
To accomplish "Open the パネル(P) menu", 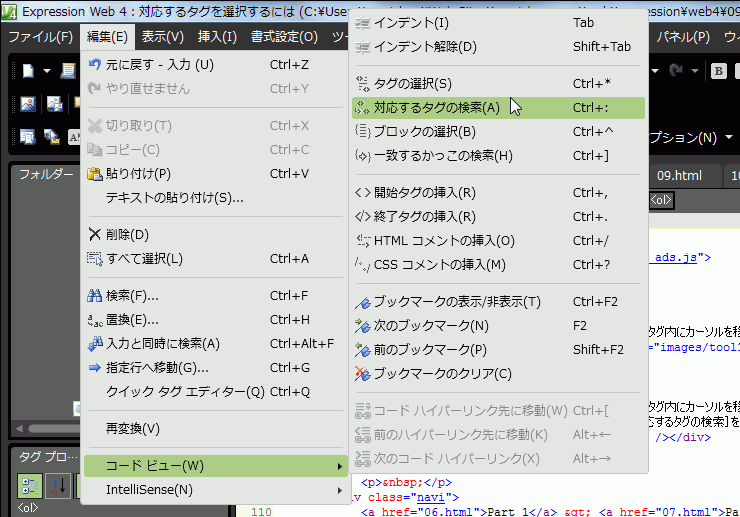I will (683, 37).
